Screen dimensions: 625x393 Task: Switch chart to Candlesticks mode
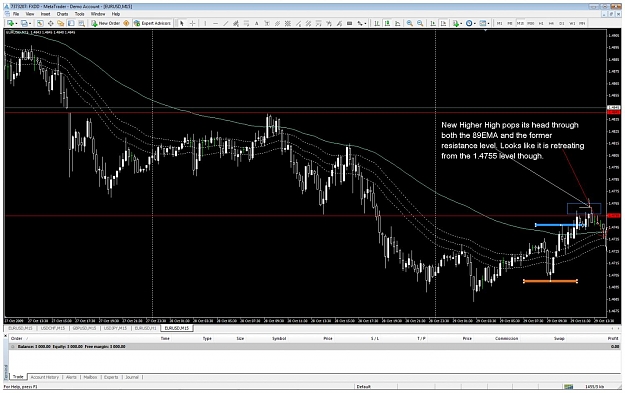tap(387, 23)
